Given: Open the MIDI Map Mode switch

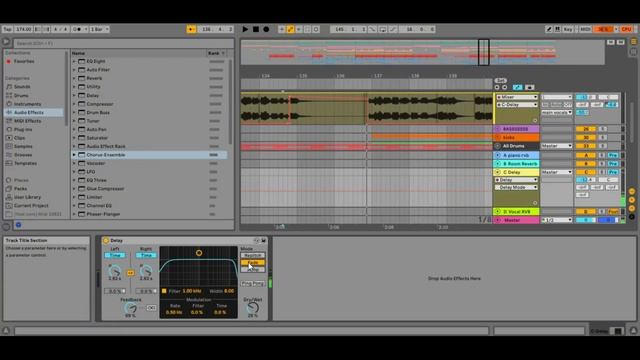Looking at the screenshot, I should pyautogui.click(x=585, y=29).
